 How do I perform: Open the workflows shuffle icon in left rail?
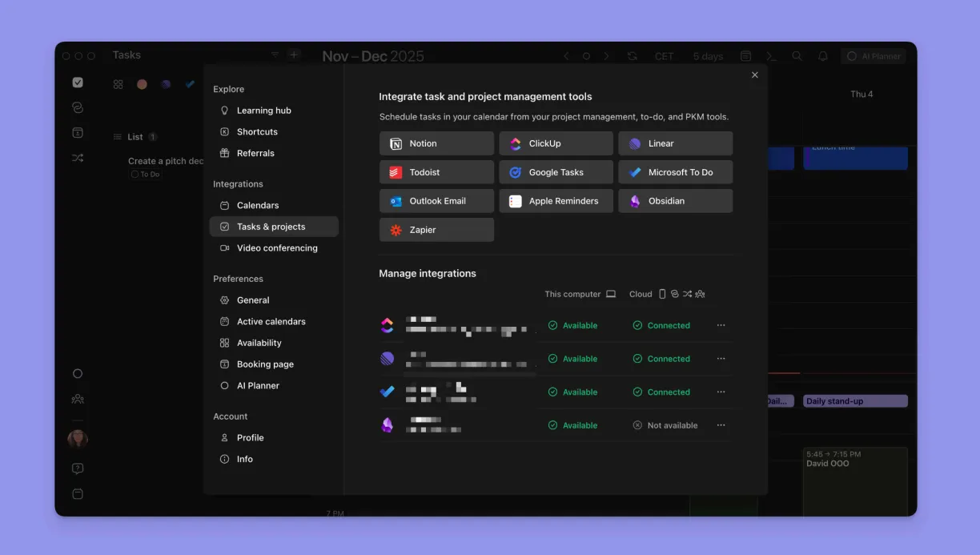coord(78,158)
